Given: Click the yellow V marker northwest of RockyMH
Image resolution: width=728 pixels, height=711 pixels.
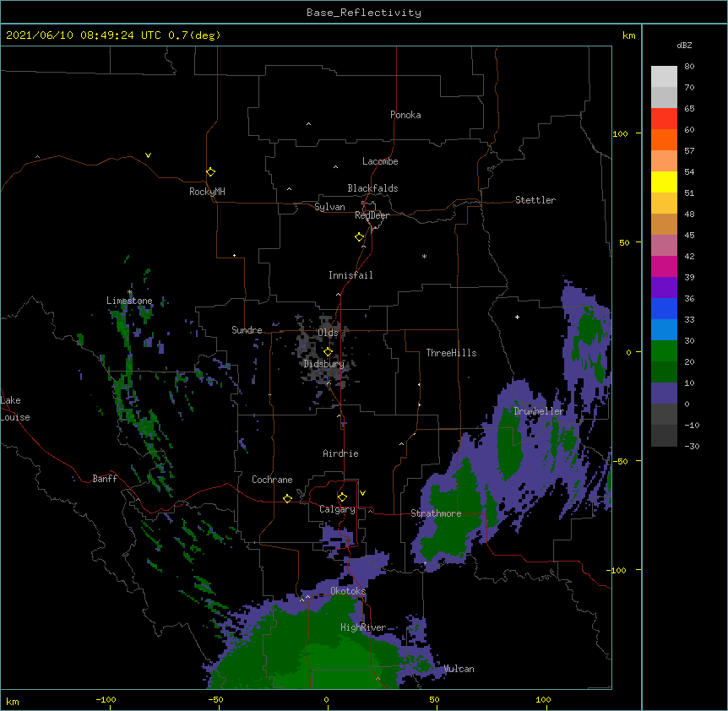Looking at the screenshot, I should [148, 155].
